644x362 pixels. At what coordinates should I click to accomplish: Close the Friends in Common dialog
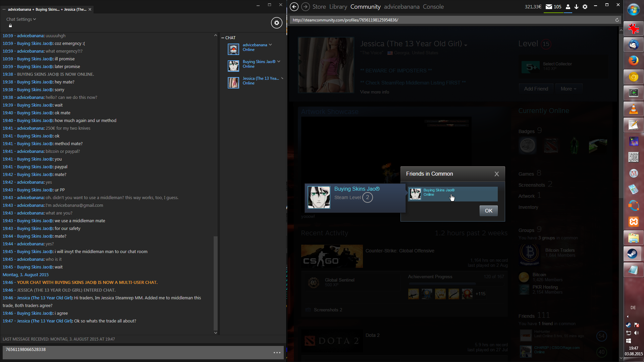pos(496,174)
